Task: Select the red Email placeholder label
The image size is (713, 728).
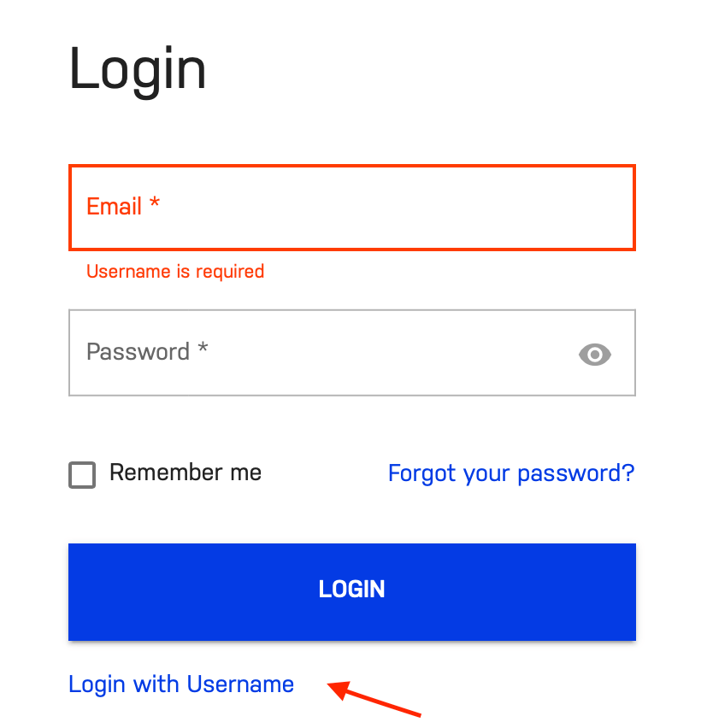Action: tap(114, 206)
